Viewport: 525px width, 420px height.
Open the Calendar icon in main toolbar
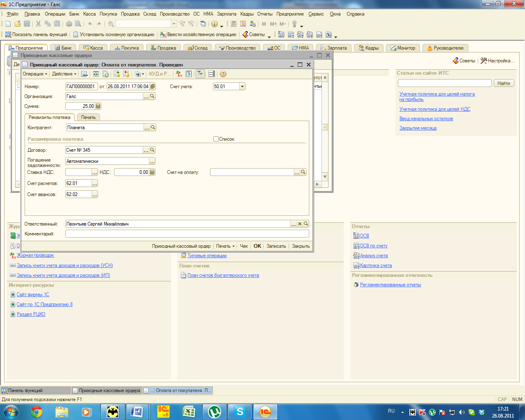tap(243, 24)
